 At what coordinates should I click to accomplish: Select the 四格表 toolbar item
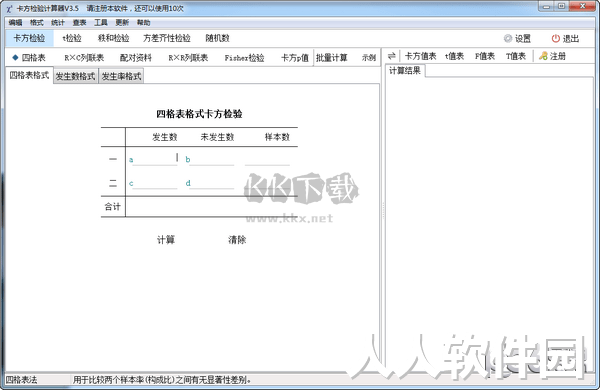29,58
